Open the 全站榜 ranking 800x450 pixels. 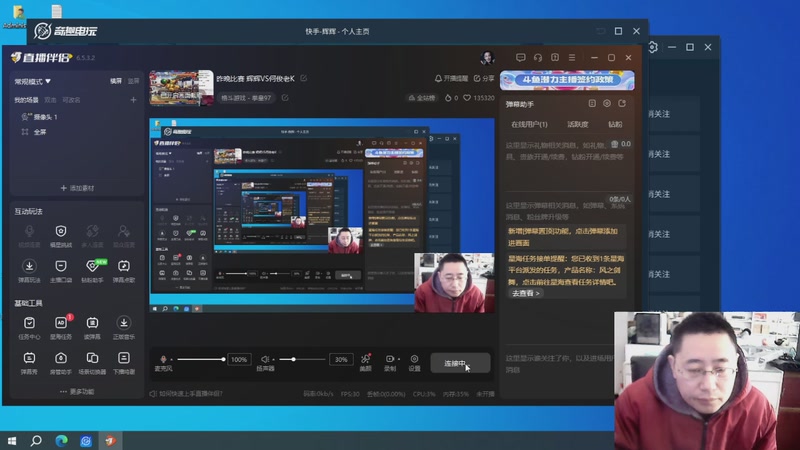click(422, 97)
